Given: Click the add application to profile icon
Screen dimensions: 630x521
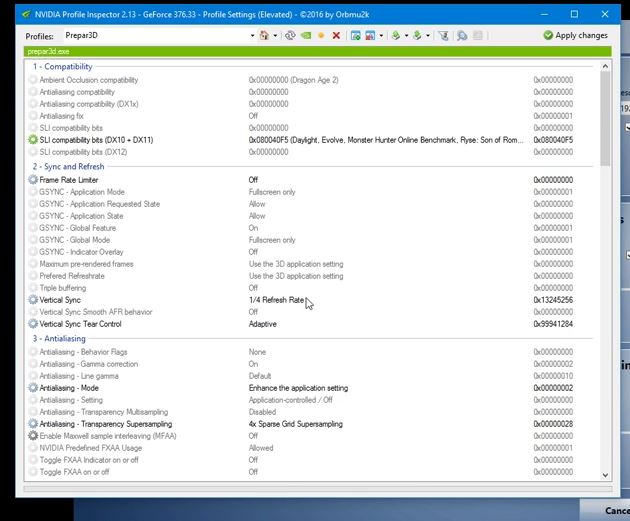Looking at the screenshot, I should coord(356,35).
